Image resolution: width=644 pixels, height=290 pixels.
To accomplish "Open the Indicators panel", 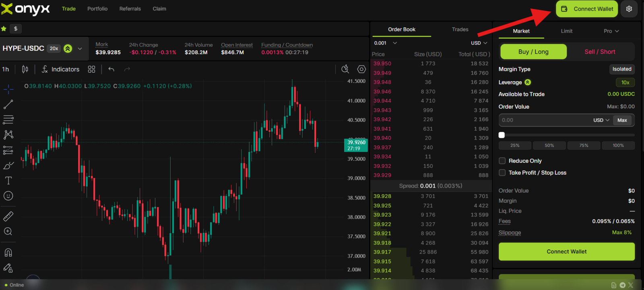I will coord(61,69).
